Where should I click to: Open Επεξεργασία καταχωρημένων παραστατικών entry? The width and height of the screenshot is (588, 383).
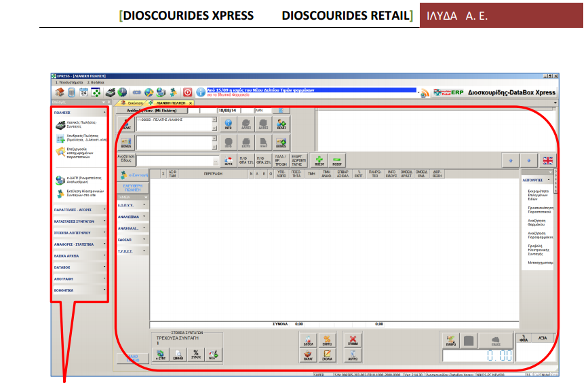(x=75, y=153)
